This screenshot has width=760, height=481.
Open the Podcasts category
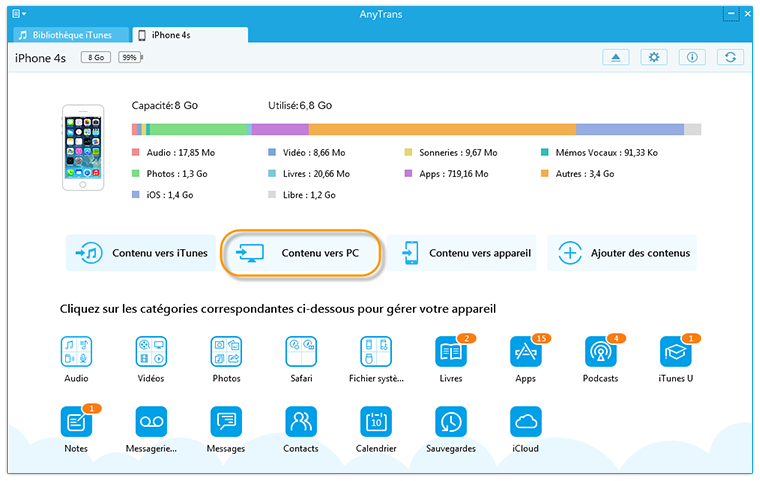click(x=601, y=352)
